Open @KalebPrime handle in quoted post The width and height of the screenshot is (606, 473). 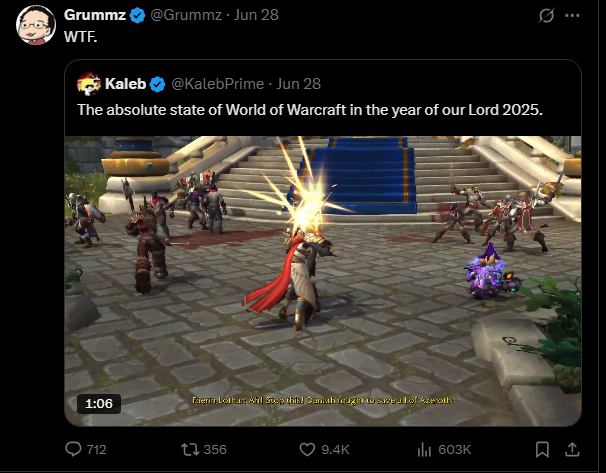[x=218, y=84]
